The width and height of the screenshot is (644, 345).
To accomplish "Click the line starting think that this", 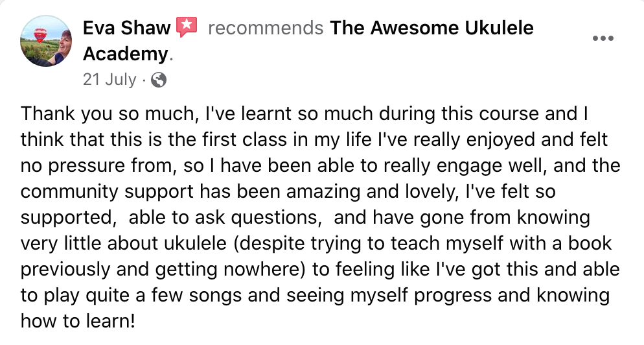I will pyautogui.click(x=314, y=140).
